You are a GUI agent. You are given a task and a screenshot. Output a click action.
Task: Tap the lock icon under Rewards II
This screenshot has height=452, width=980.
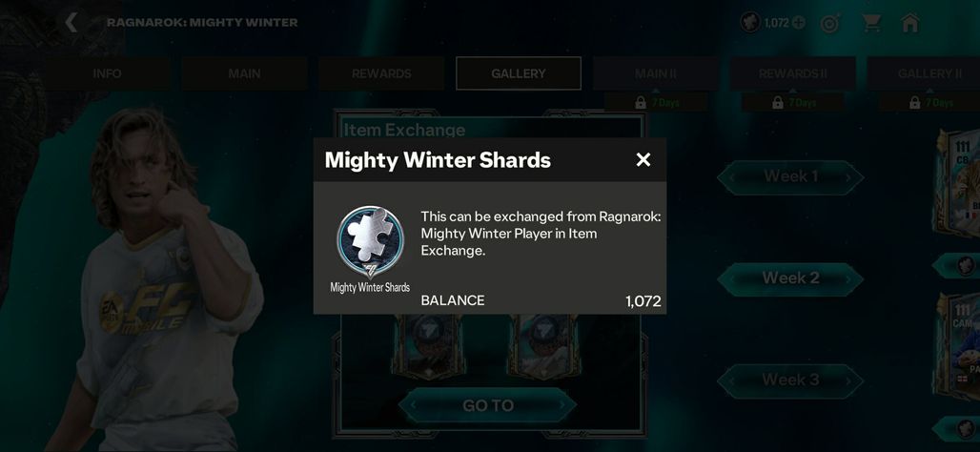pos(778,102)
